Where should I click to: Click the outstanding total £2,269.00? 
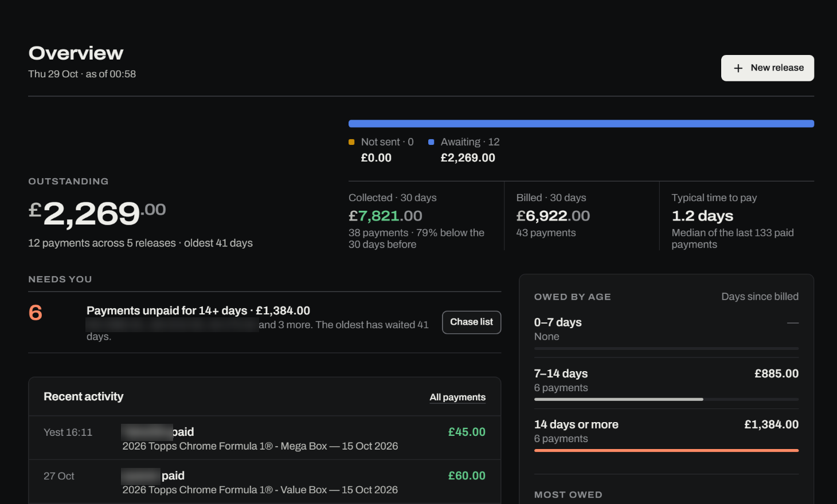point(97,213)
